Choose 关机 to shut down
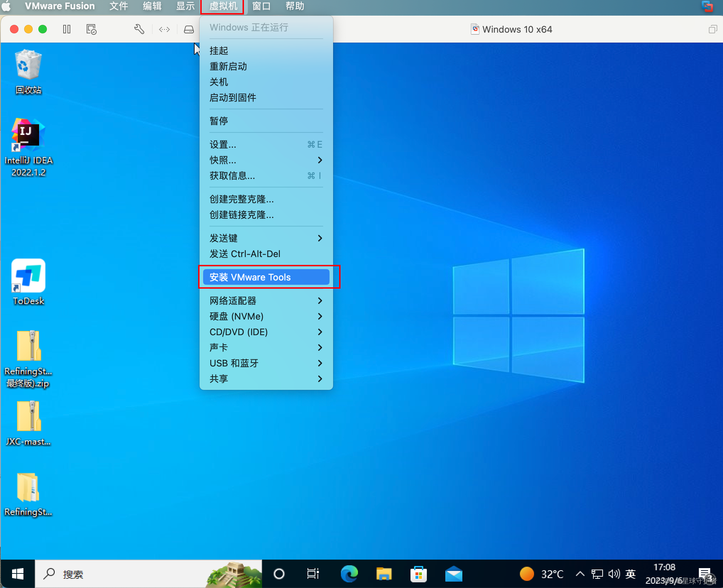 (266, 82)
